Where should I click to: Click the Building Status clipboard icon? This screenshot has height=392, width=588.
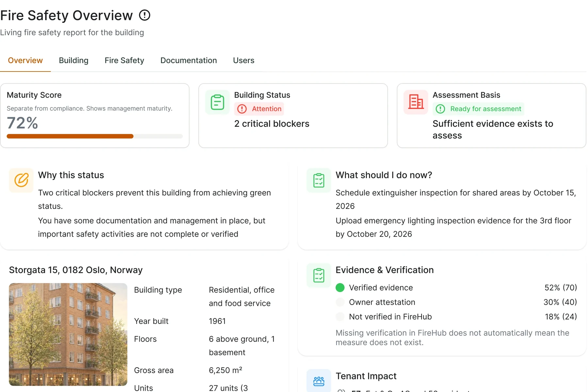click(x=217, y=102)
